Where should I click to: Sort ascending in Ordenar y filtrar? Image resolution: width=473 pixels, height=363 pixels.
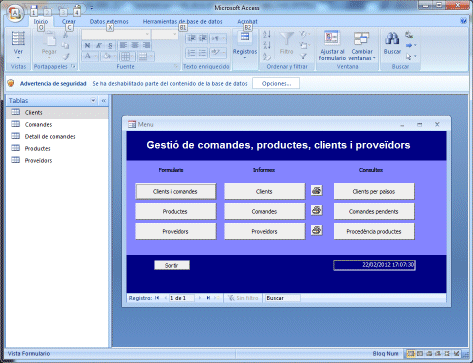pos(267,34)
